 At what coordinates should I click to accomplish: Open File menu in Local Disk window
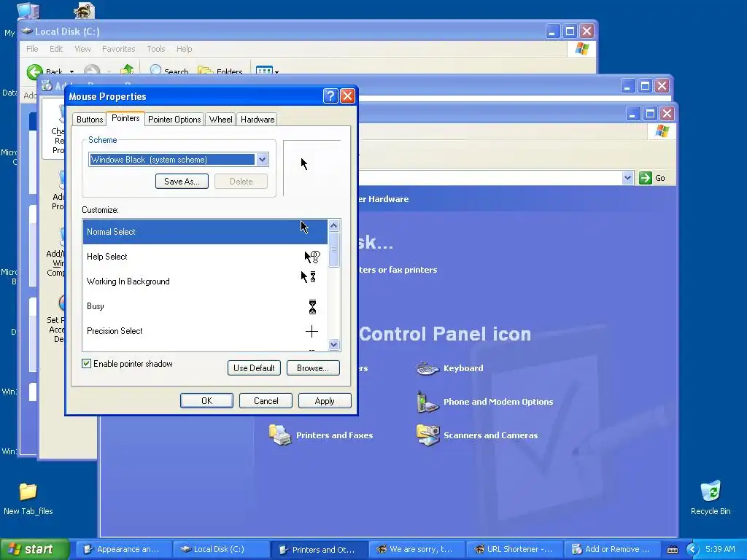click(x=32, y=49)
